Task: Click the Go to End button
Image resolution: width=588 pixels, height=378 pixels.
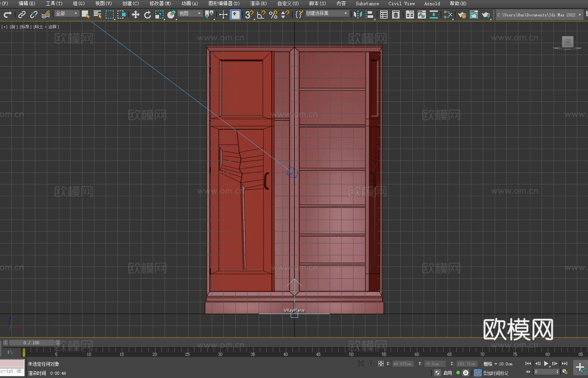Action: [x=565, y=364]
